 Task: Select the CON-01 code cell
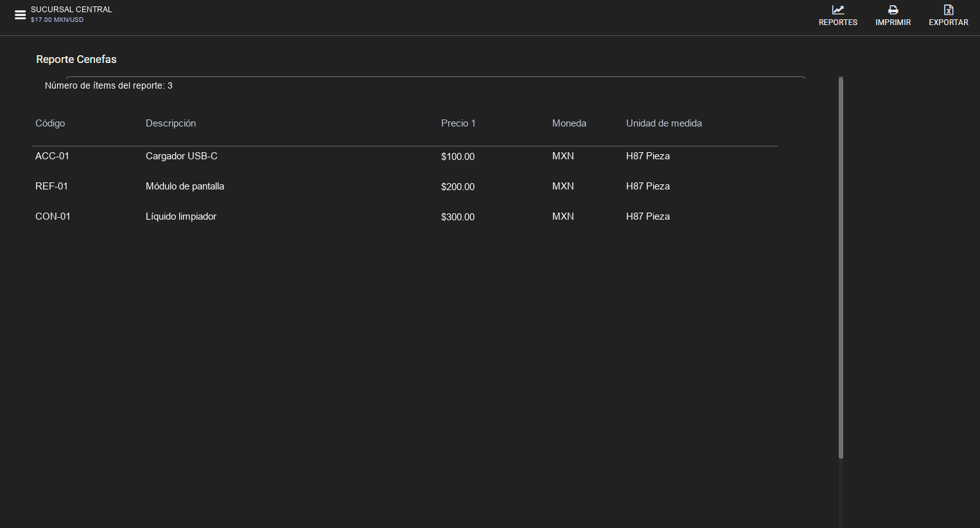point(53,216)
